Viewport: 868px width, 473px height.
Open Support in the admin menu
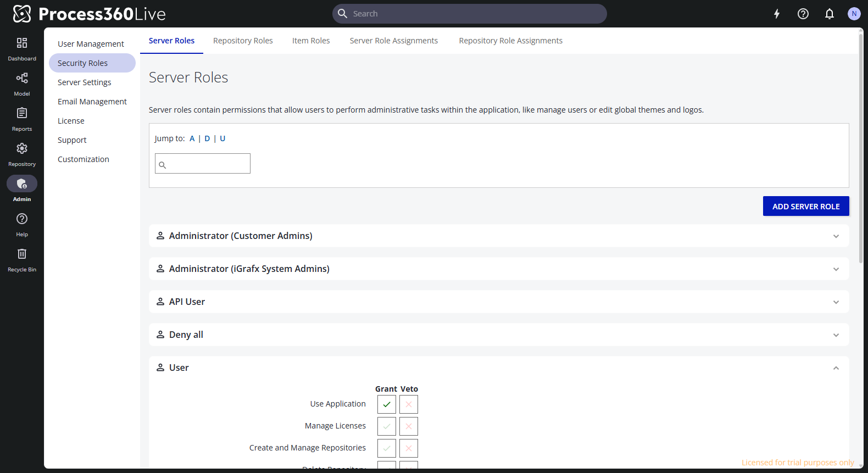pyautogui.click(x=92, y=140)
